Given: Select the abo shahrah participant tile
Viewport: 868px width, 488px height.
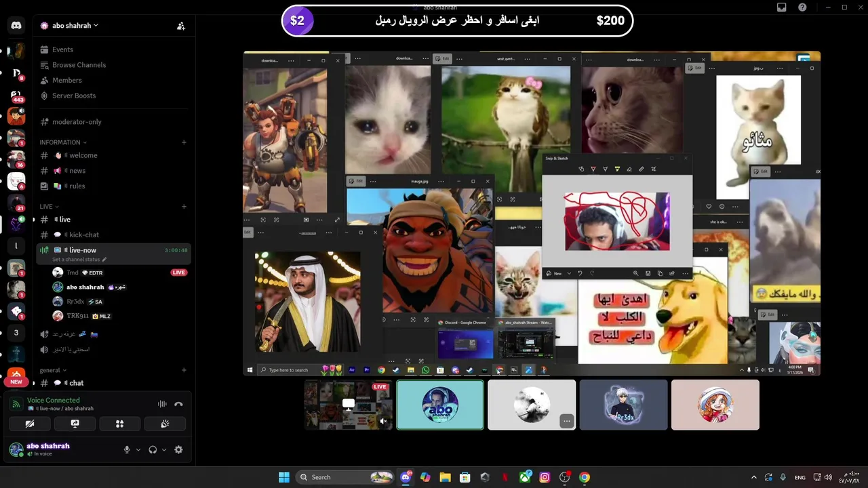Looking at the screenshot, I should (x=440, y=405).
